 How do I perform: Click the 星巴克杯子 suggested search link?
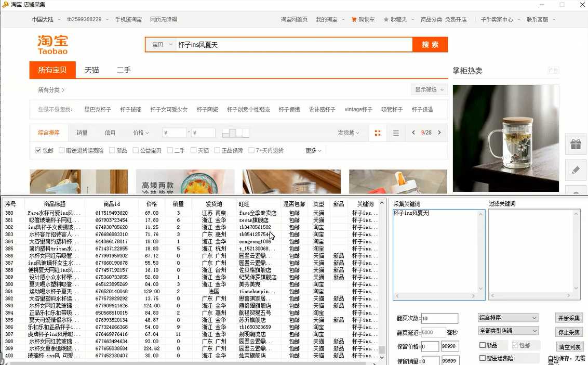pos(98,109)
